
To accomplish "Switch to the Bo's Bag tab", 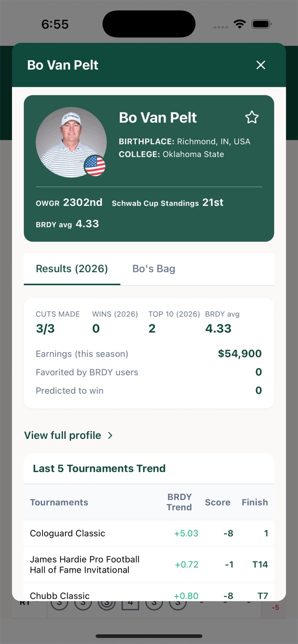I will (153, 269).
